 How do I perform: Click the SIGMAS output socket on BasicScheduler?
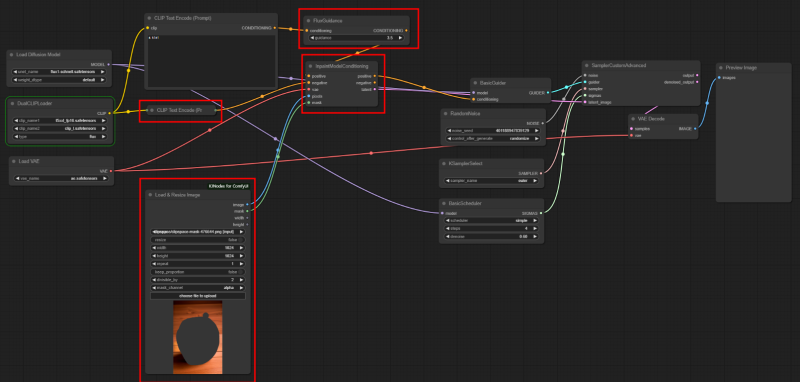pos(541,213)
